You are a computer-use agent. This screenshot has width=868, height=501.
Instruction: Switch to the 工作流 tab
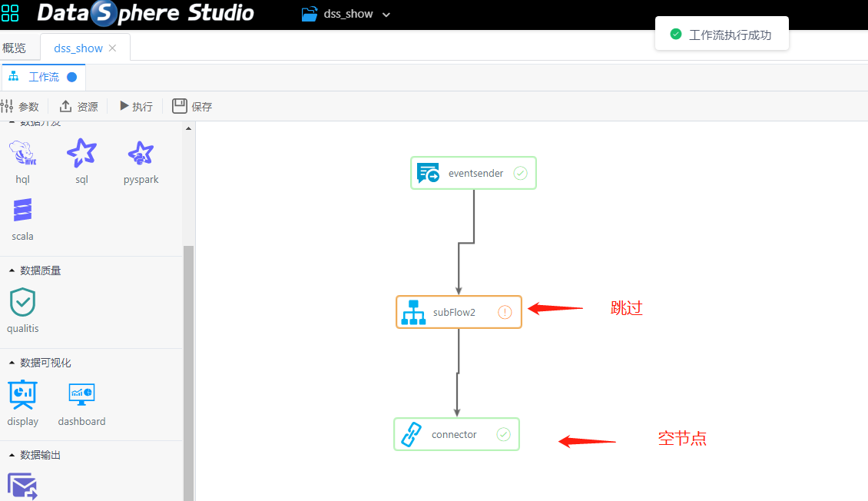42,77
